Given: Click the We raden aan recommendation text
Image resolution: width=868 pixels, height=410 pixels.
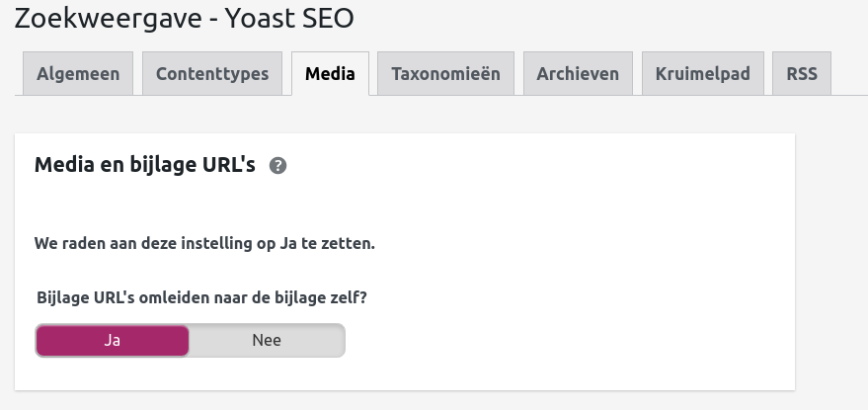Looking at the screenshot, I should (x=204, y=243).
